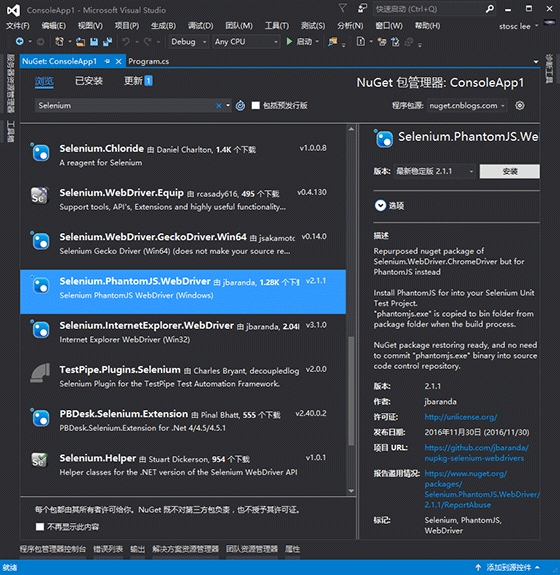Image resolution: width=560 pixels, height=575 pixels.
Task: Check the do not show again box
Action: coord(40,527)
